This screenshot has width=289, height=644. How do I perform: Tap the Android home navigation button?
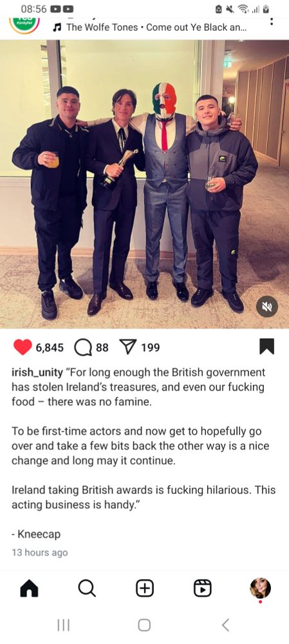[x=144, y=625]
